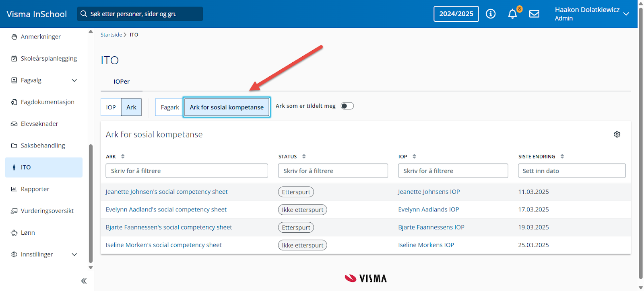Click the Elevsøknader inbox icon
This screenshot has height=291, width=644.
pos(14,124)
